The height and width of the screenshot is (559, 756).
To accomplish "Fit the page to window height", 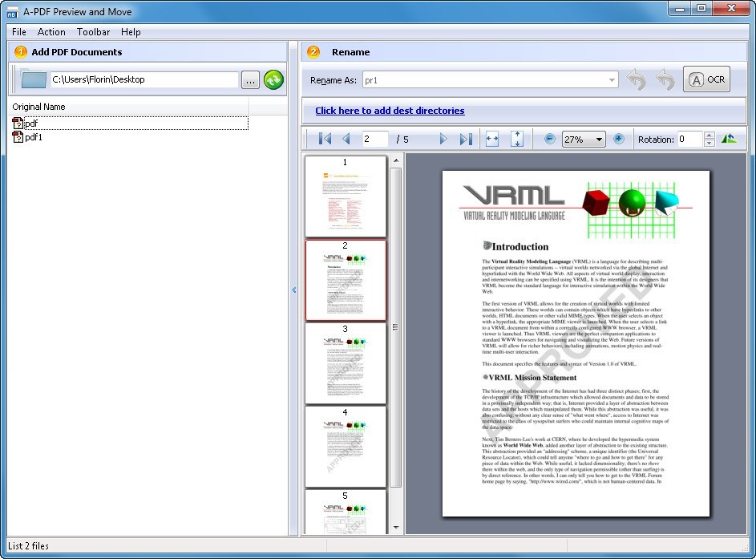I will pos(517,139).
